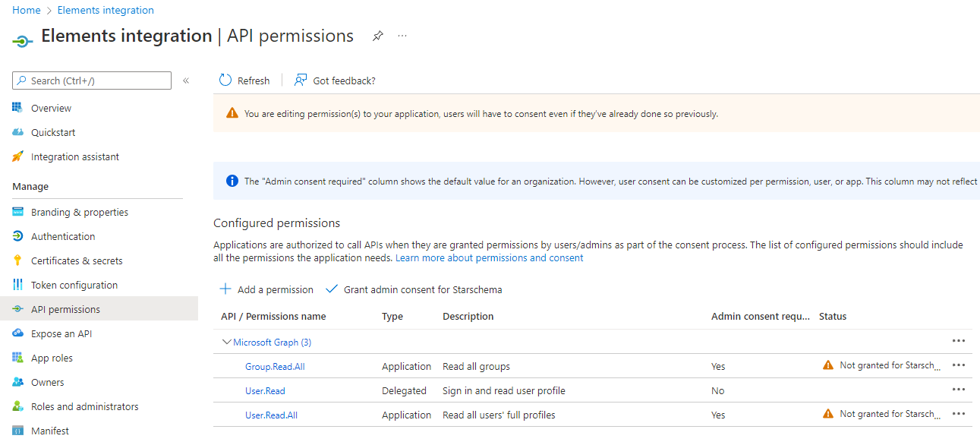Navigate to Home breadcrumb

(27, 10)
